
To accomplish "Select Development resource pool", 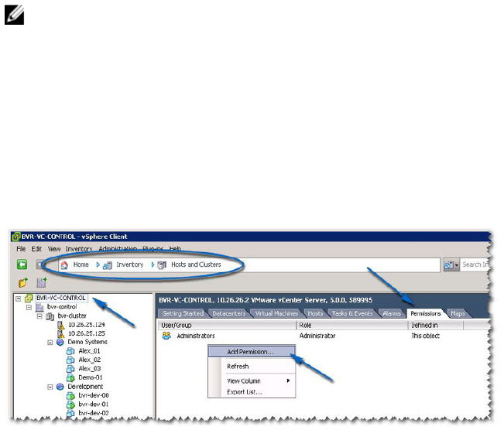I will tap(85, 387).
